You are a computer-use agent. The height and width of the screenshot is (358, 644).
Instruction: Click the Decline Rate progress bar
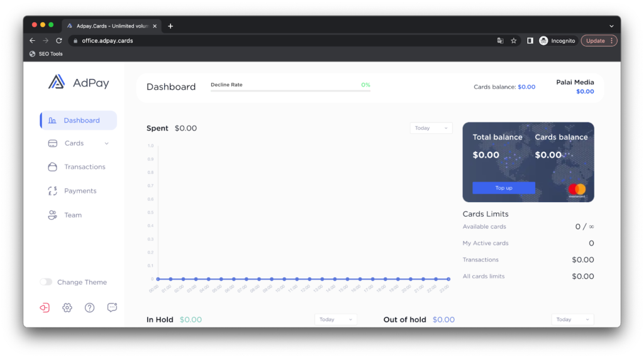(x=291, y=91)
